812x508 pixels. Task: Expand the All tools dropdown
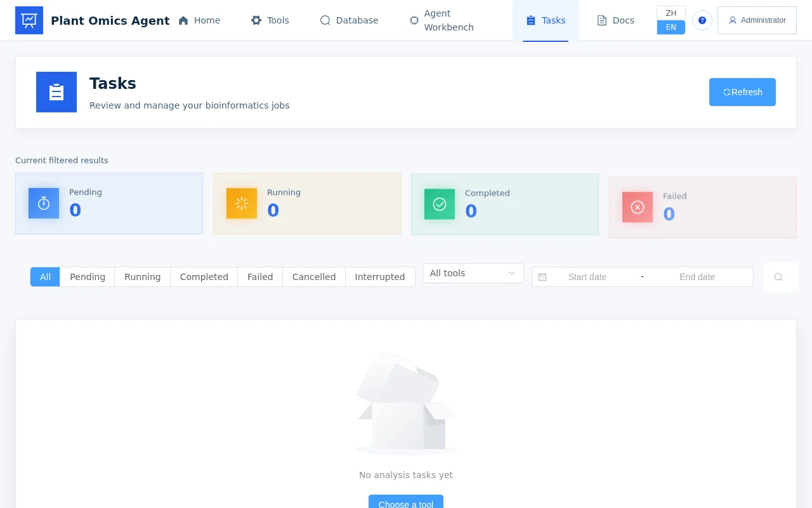(x=473, y=273)
